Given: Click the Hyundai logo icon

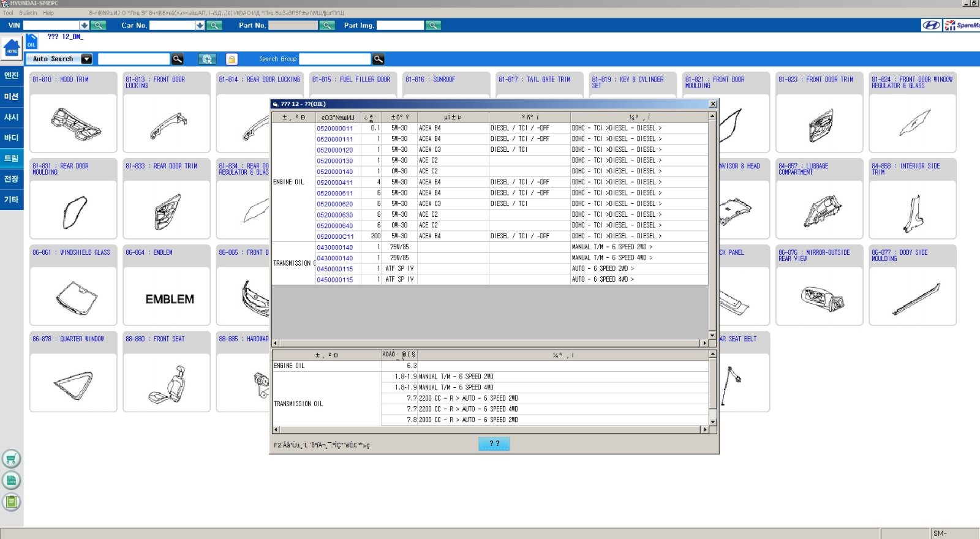Looking at the screenshot, I should pyautogui.click(x=931, y=25).
